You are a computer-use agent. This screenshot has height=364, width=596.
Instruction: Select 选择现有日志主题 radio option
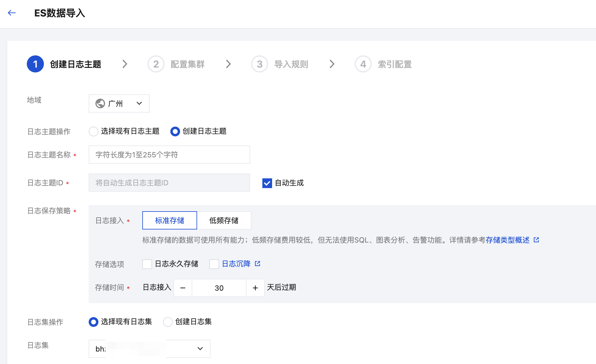(x=94, y=131)
